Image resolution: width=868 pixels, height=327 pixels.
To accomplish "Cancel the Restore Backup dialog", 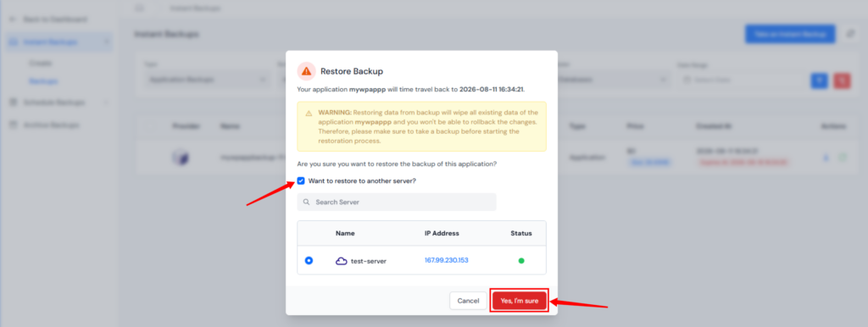I will coord(468,301).
